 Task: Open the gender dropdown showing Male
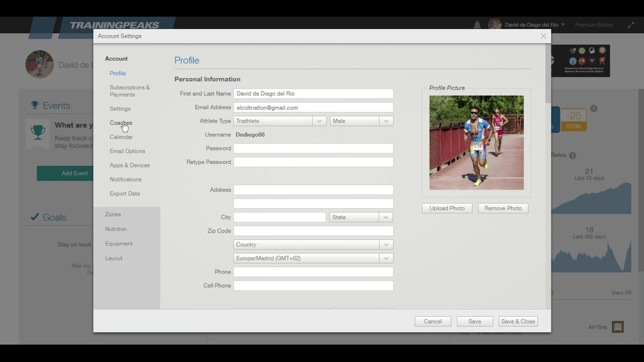click(361, 121)
